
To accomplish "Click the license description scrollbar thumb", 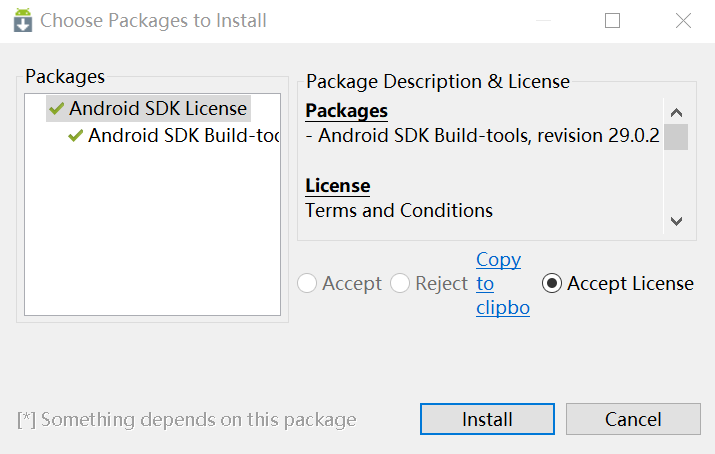I will (676, 136).
